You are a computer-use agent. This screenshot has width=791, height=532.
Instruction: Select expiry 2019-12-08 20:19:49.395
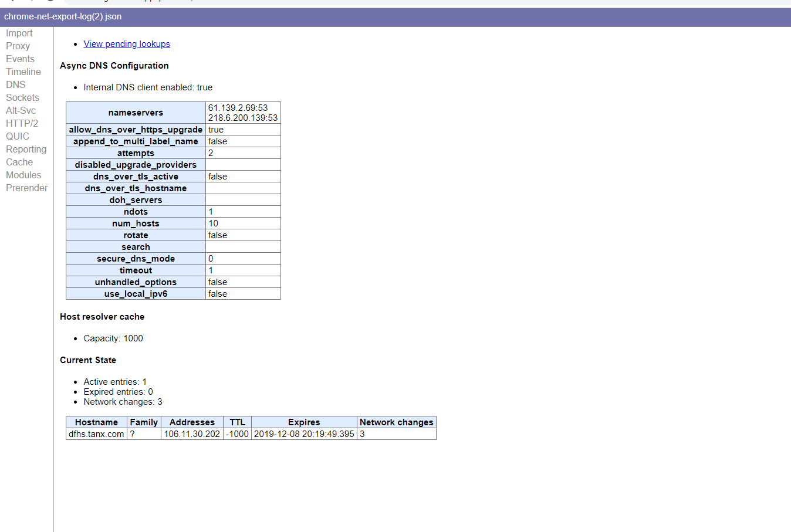[x=304, y=434]
